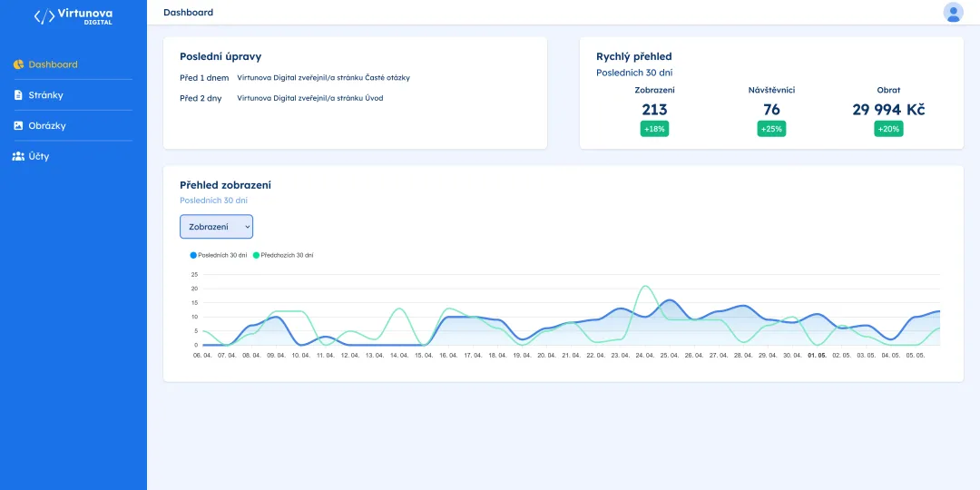Toggle the Posledních 30 dní chart legend
This screenshot has width=980, height=490.
coord(219,255)
